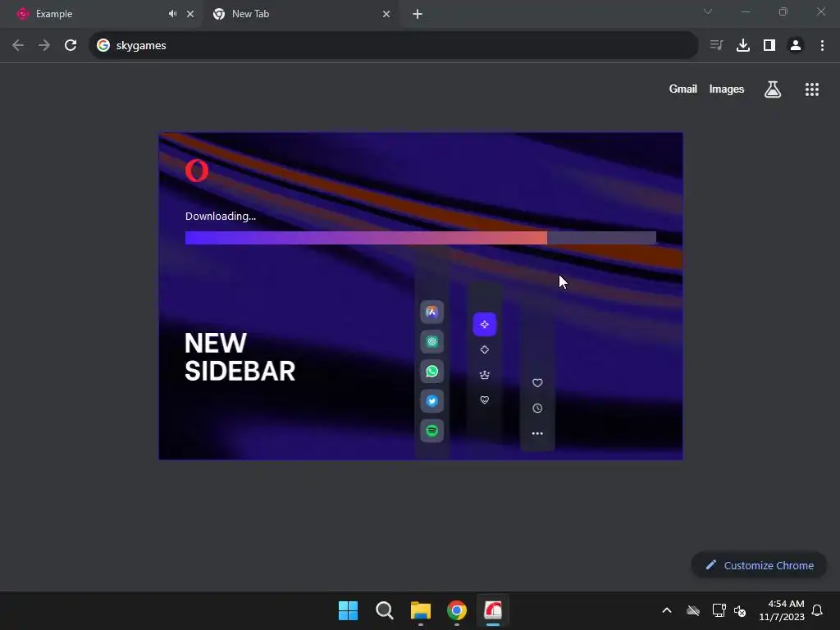This screenshot has width=840, height=630.
Task: Go back using the browser back arrow
Action: point(18,46)
